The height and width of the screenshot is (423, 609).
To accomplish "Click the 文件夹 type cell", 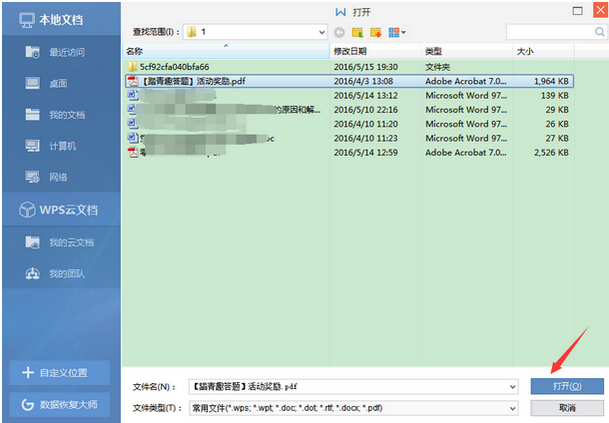I will pos(438,67).
